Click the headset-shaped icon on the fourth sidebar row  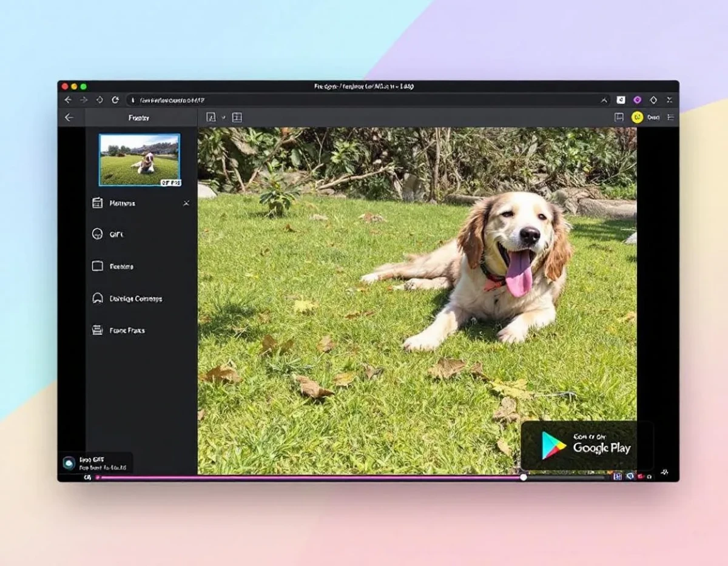[97, 298]
